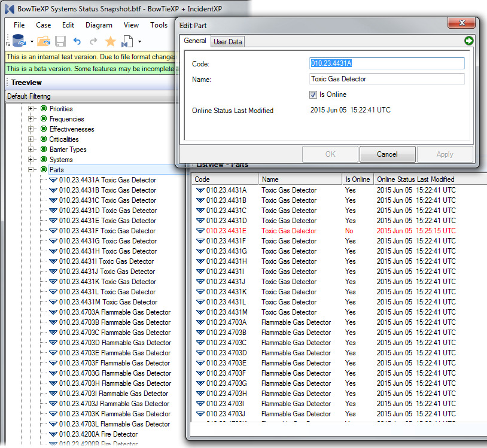Click green arrow icon in Edit Part dialog
The width and height of the screenshot is (487, 448).
[x=468, y=41]
